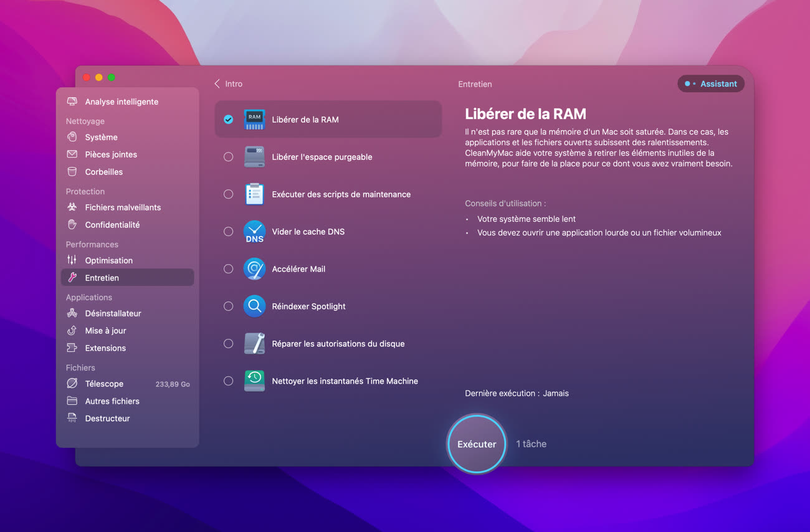Screen dimensions: 810x532
Task: Select the Désinstallateur module label
Action: pos(113,313)
